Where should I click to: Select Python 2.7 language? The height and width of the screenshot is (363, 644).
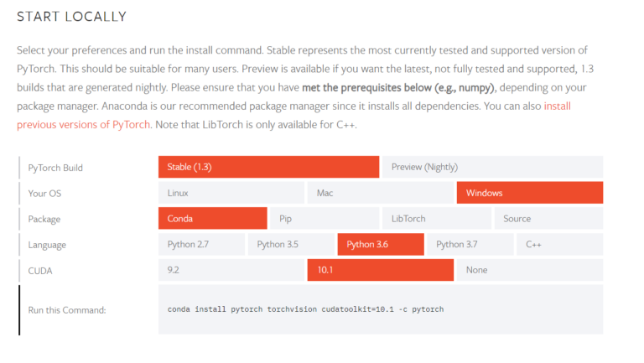point(201,244)
